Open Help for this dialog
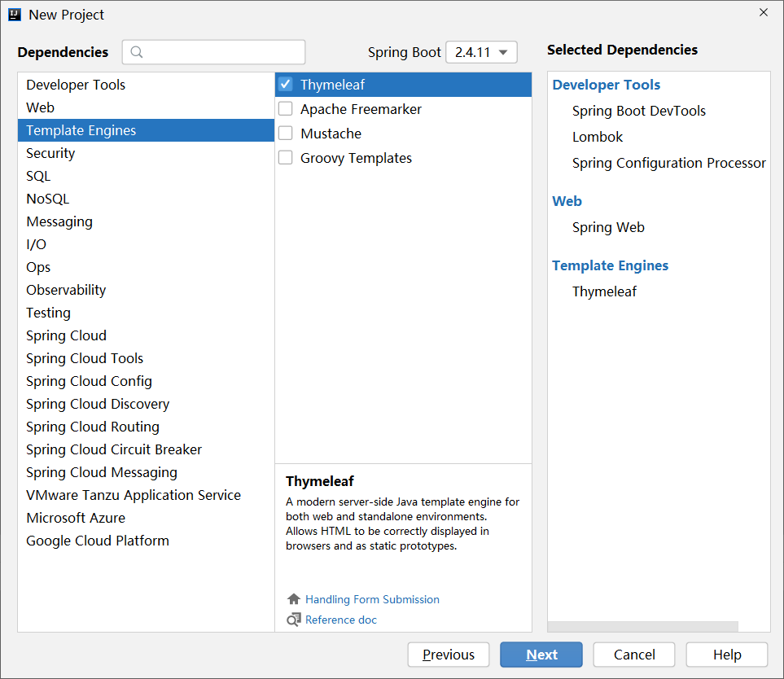The width and height of the screenshot is (784, 679). click(726, 655)
